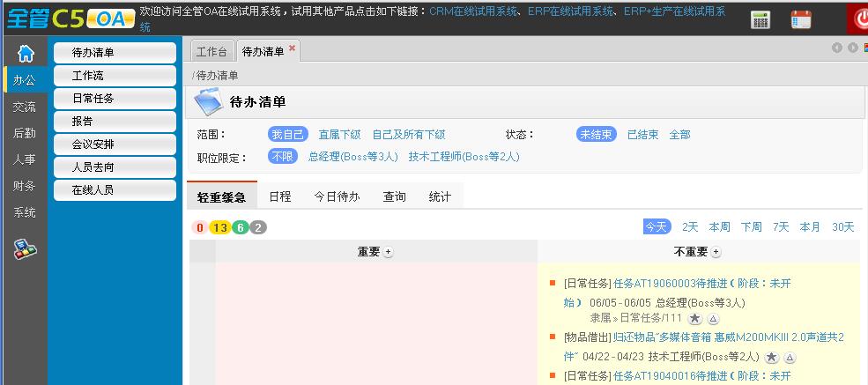Set scope to 直属下级

pos(340,135)
